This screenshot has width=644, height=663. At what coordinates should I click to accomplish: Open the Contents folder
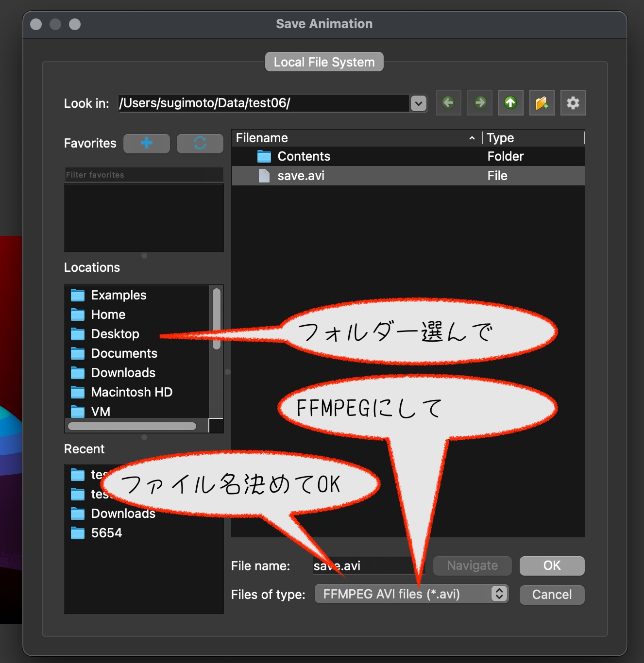pyautogui.click(x=304, y=156)
